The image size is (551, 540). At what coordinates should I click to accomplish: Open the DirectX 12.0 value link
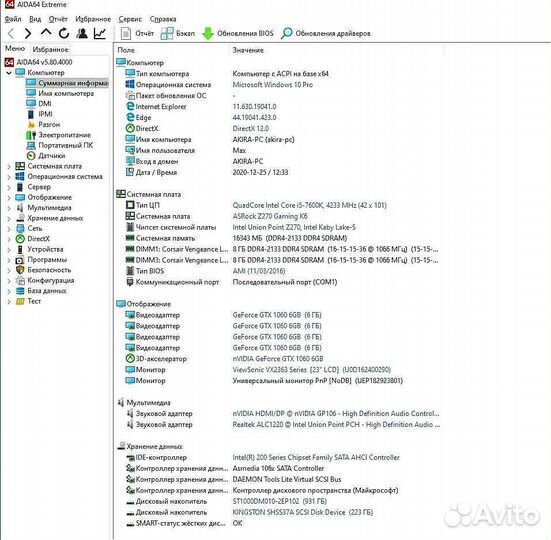coord(251,129)
